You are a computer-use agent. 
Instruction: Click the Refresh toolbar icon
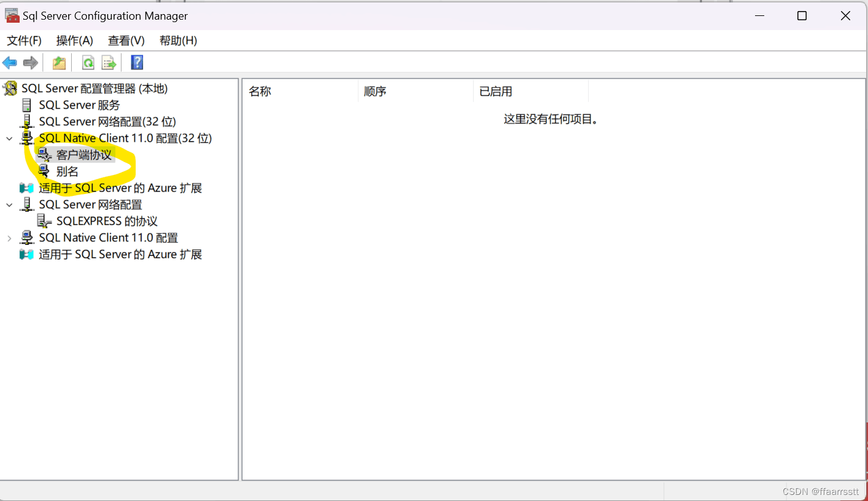tap(88, 63)
